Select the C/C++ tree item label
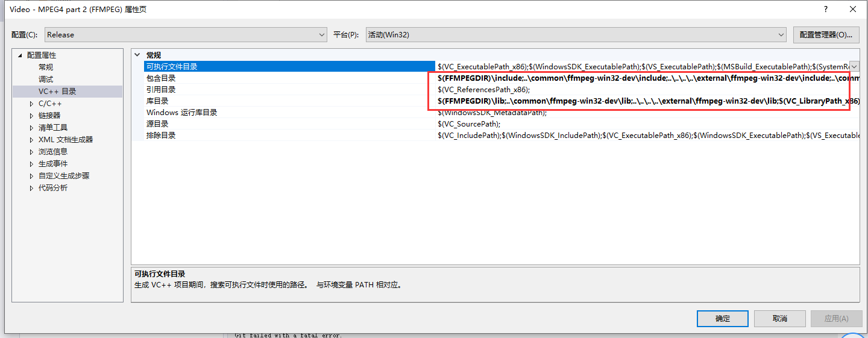Viewport: 868px width, 338px height. pos(50,104)
